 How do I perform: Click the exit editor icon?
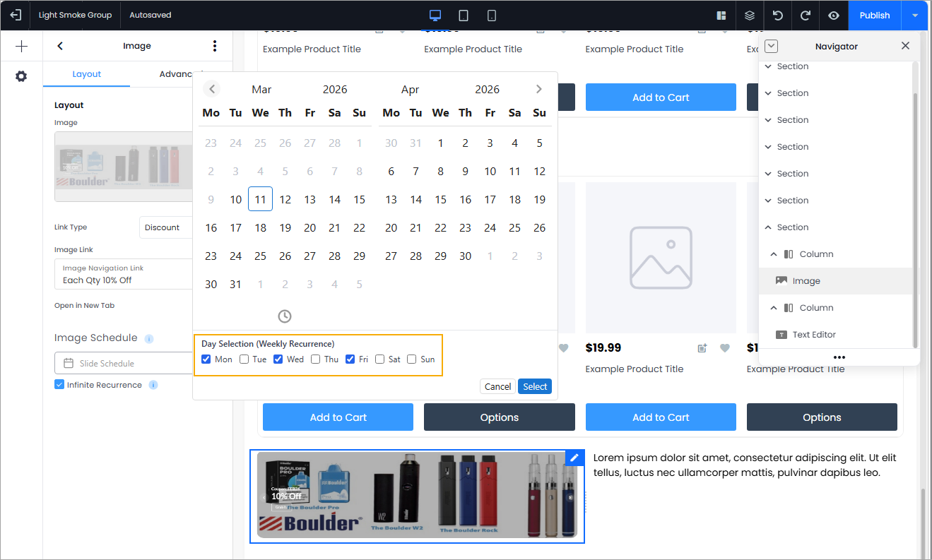(x=16, y=15)
